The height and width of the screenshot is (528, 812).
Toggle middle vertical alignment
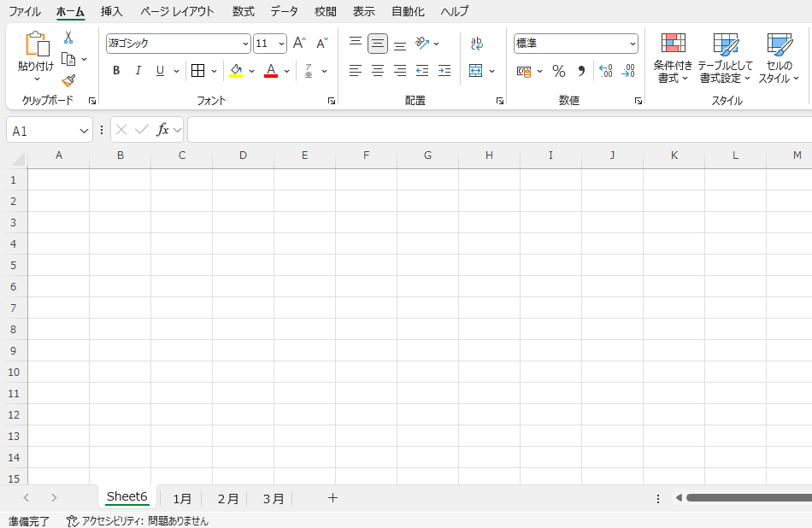tap(378, 44)
